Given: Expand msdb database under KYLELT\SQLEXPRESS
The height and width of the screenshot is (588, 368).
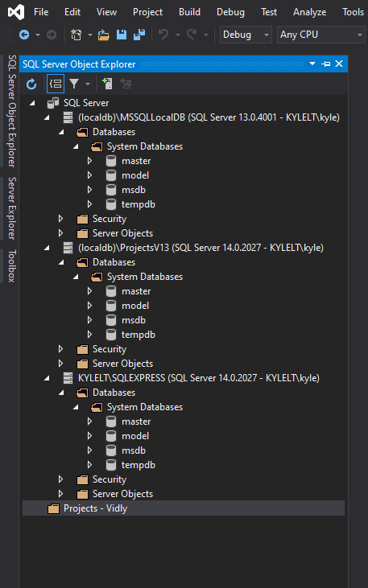Looking at the screenshot, I should (x=89, y=450).
